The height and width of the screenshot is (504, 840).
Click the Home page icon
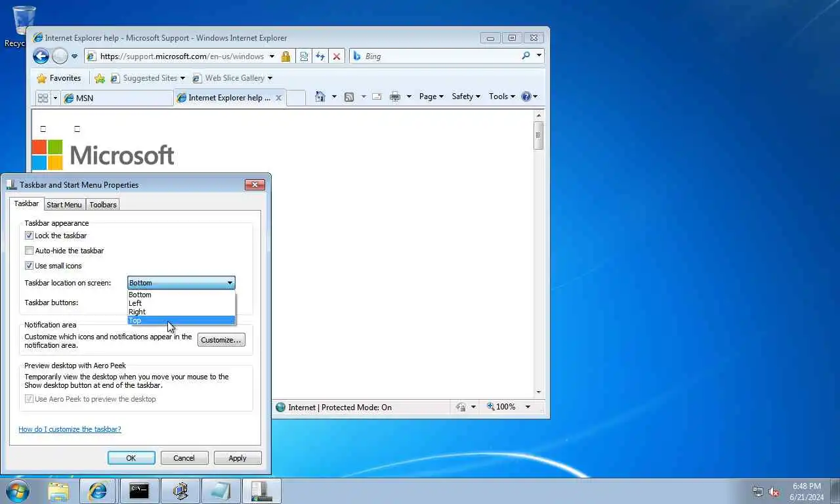click(x=320, y=96)
